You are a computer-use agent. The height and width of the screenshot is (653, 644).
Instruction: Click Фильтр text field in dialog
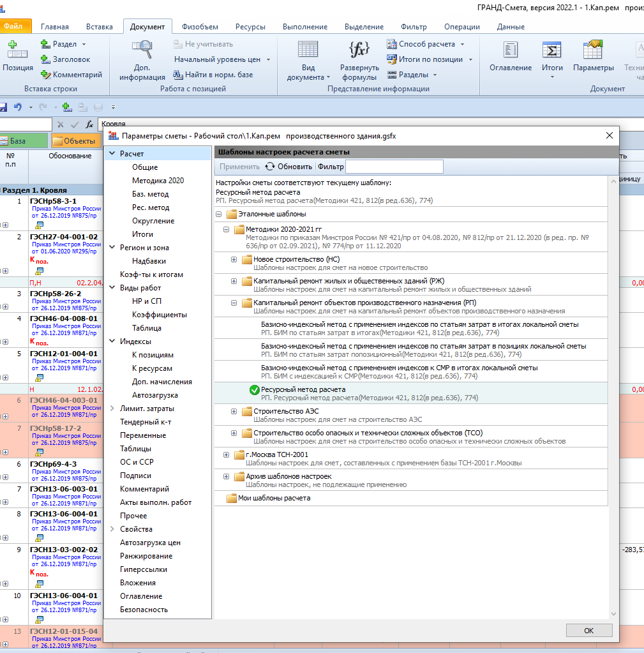click(x=394, y=167)
